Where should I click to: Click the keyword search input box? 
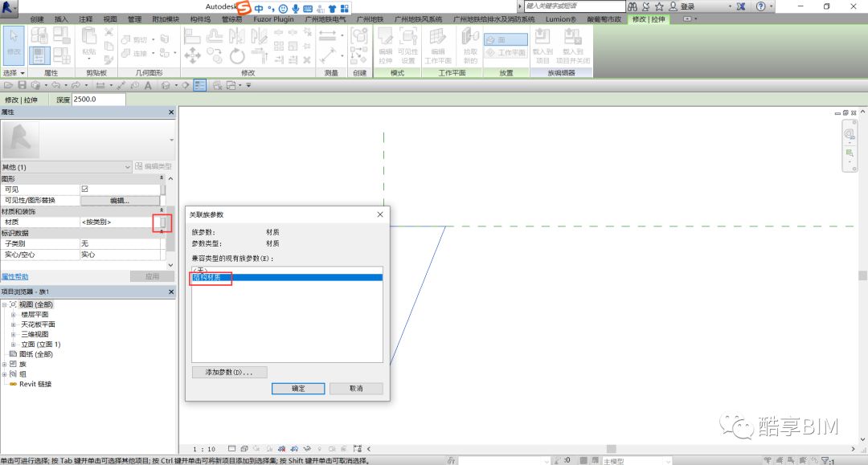(574, 6)
